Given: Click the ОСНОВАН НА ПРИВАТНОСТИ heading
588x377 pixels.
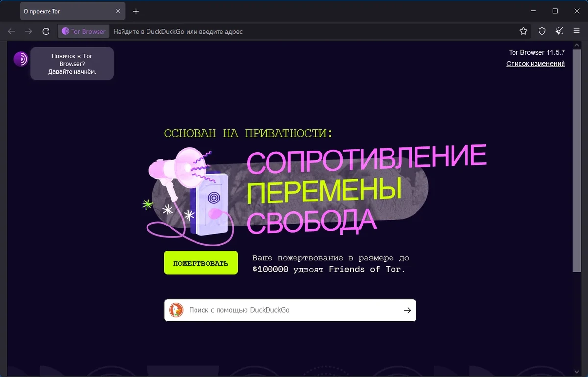Looking at the screenshot, I should (x=248, y=133).
